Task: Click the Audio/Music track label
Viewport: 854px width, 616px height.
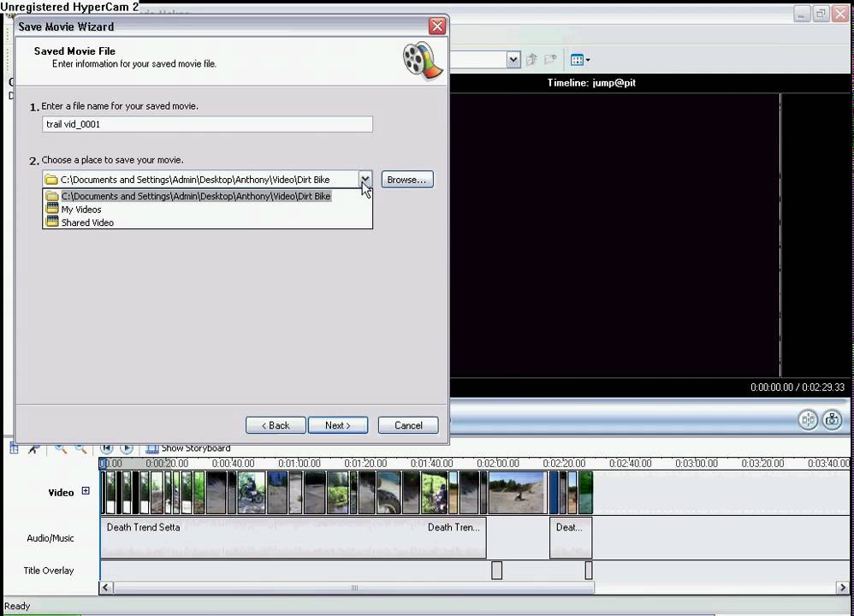Action: tap(50, 538)
